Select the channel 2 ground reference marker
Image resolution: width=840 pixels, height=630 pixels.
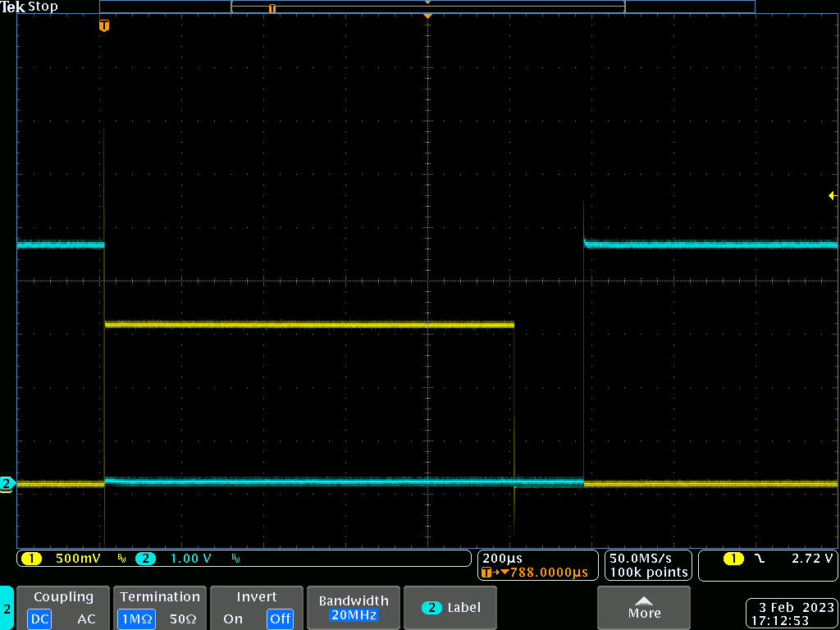point(7,484)
